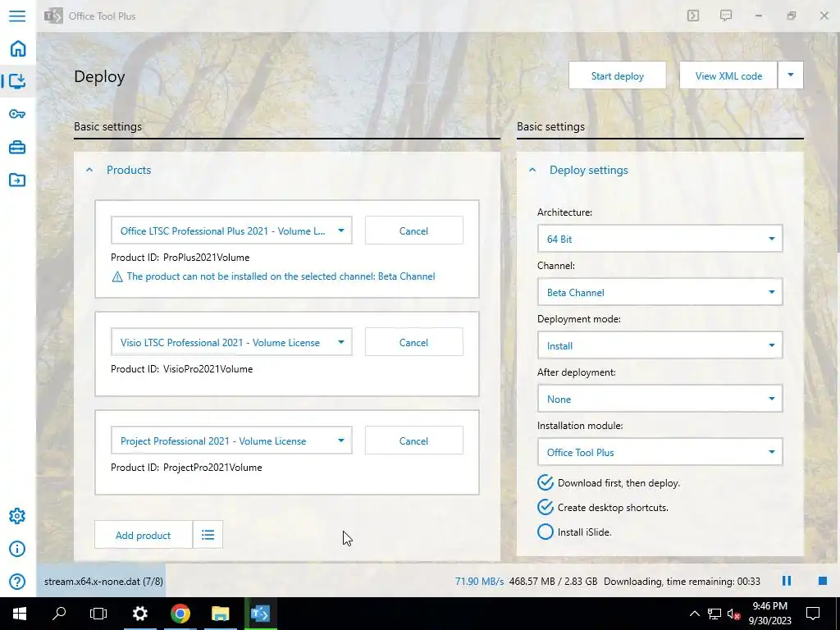840x630 pixels.
Task: Open the Help question mark icon
Action: pos(17,582)
